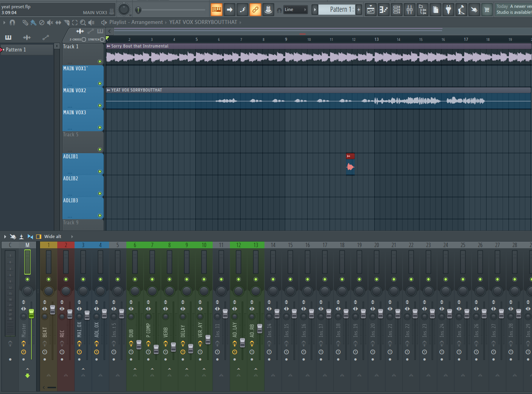Open the mixer options arrow menu
The image size is (532, 394).
(x=5, y=236)
